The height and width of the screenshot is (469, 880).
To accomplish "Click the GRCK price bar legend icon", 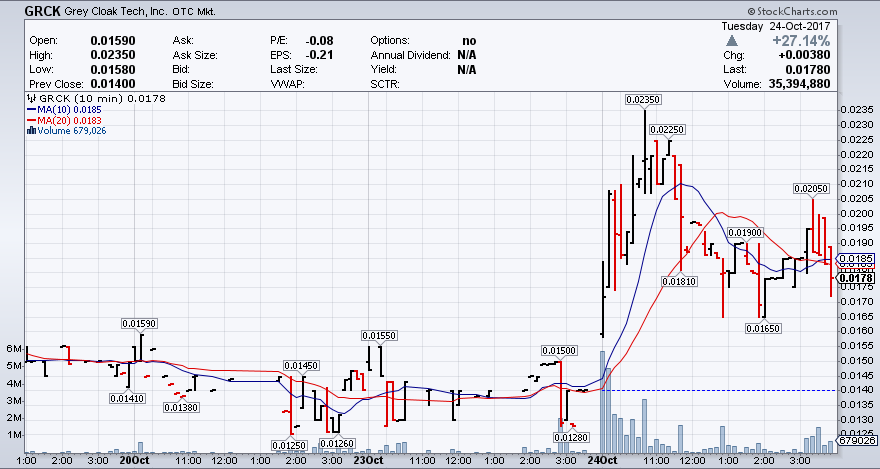I will click(x=31, y=99).
